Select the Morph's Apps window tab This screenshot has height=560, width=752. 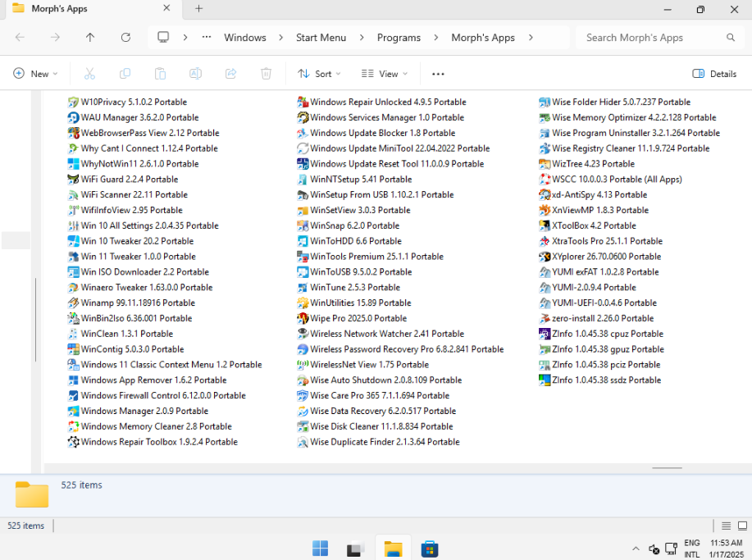[x=90, y=9]
